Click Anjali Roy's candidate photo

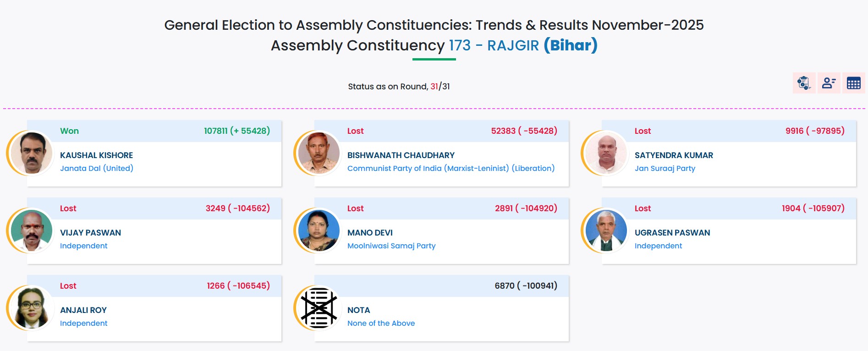tap(32, 308)
